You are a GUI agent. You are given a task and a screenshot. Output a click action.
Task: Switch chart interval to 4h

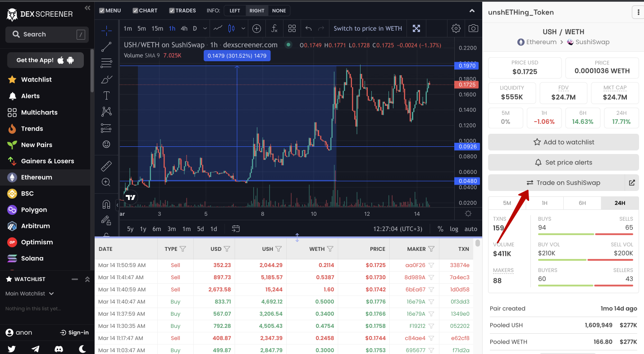[x=184, y=28]
